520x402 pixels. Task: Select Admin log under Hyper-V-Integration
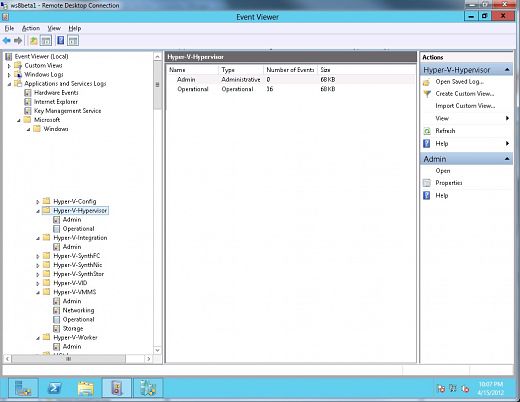pos(72,247)
